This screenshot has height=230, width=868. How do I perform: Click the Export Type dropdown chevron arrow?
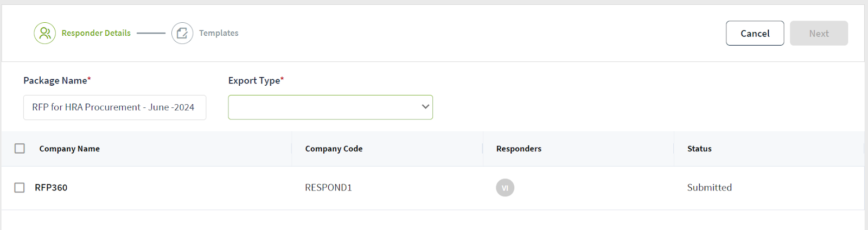click(x=425, y=107)
